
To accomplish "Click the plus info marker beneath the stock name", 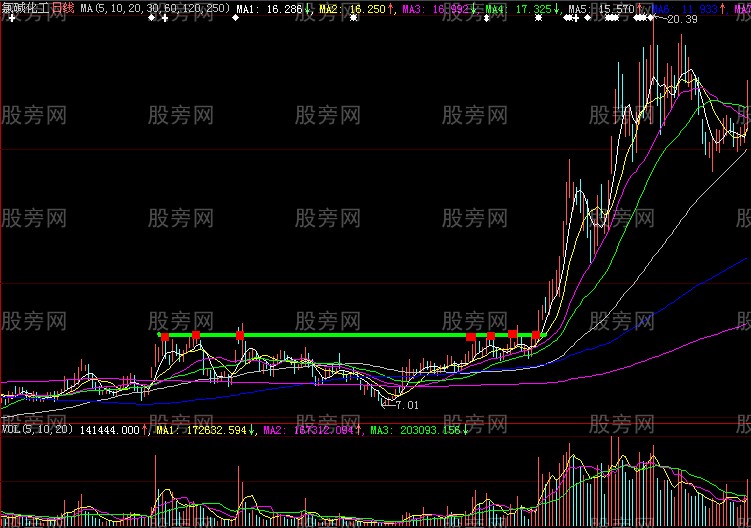I will click(12, 18).
